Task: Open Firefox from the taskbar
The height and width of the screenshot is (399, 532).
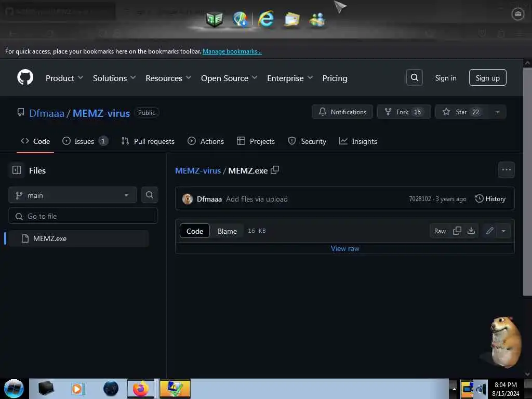Action: point(140,389)
